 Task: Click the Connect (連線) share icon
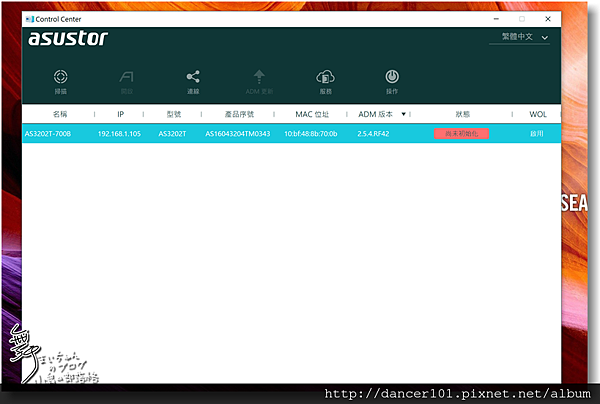193,77
